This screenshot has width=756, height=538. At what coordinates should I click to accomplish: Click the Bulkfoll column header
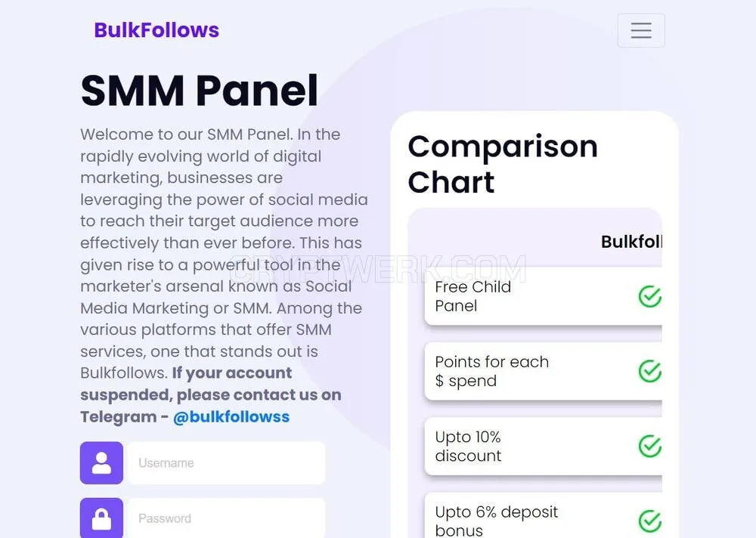[631, 242]
